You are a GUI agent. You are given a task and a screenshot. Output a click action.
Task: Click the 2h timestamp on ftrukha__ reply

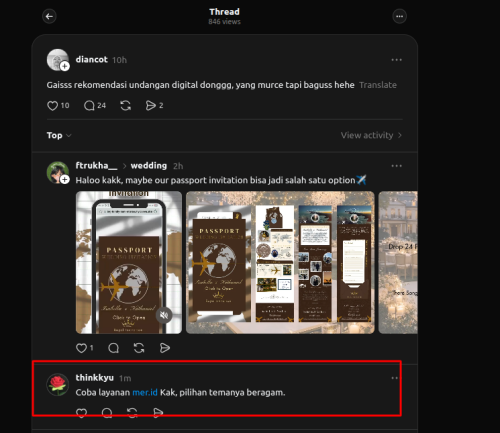pyautogui.click(x=178, y=166)
